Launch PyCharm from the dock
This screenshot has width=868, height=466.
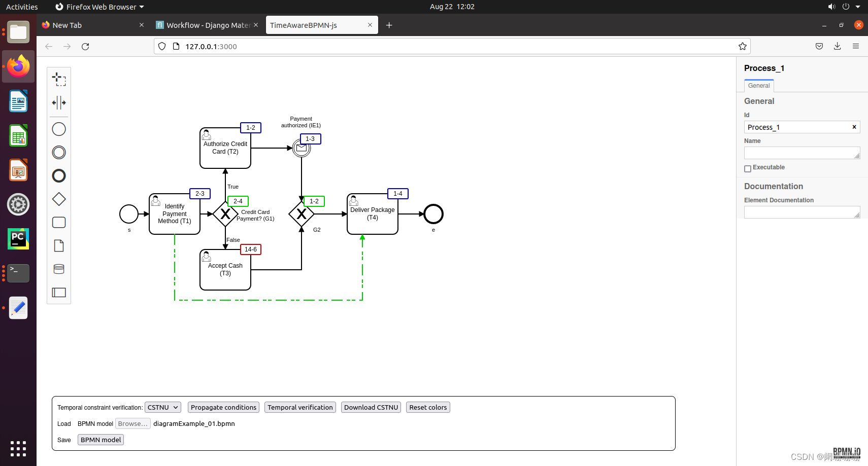[18, 239]
